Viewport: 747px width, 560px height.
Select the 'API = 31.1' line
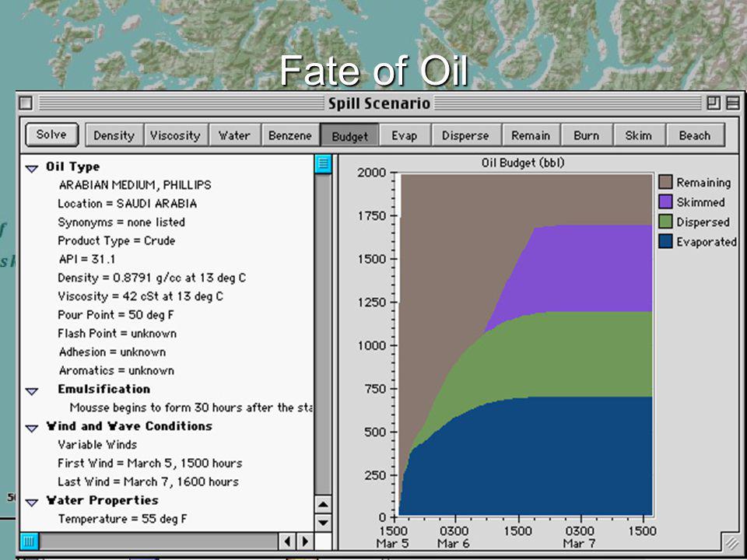point(86,259)
